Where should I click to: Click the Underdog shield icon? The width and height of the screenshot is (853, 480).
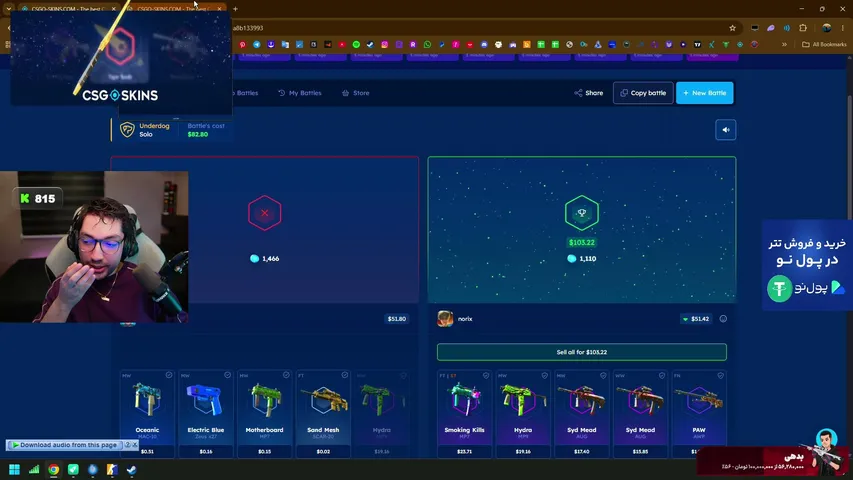tap(127, 130)
